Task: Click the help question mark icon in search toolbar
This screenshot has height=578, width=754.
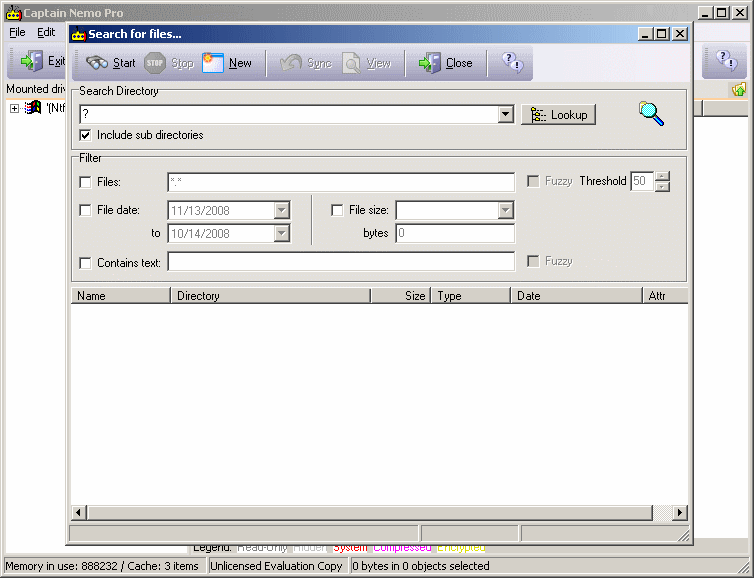Action: click(x=512, y=63)
